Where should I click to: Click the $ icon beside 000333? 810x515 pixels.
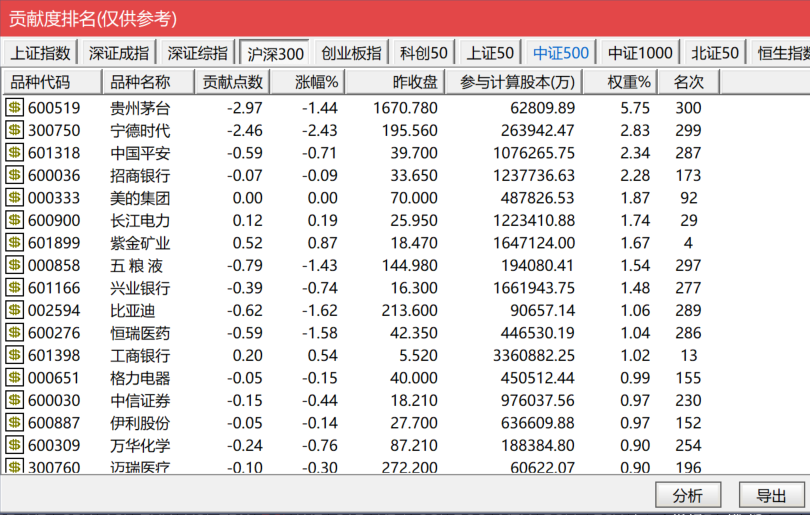14,197
